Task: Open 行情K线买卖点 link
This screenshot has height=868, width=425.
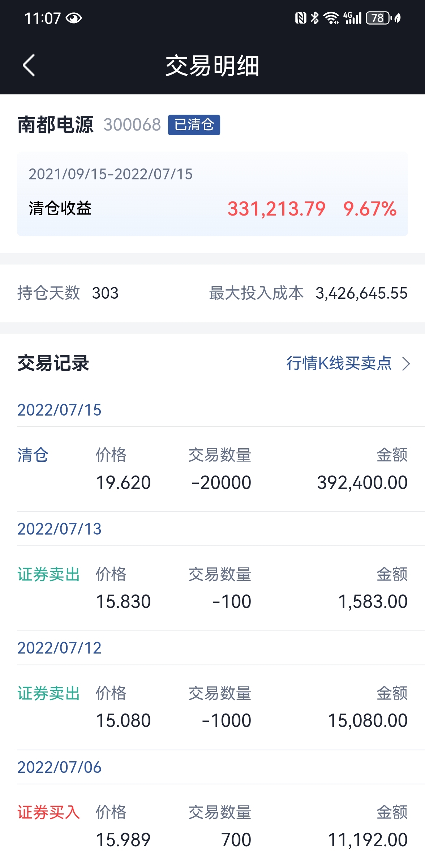Action: (339, 363)
